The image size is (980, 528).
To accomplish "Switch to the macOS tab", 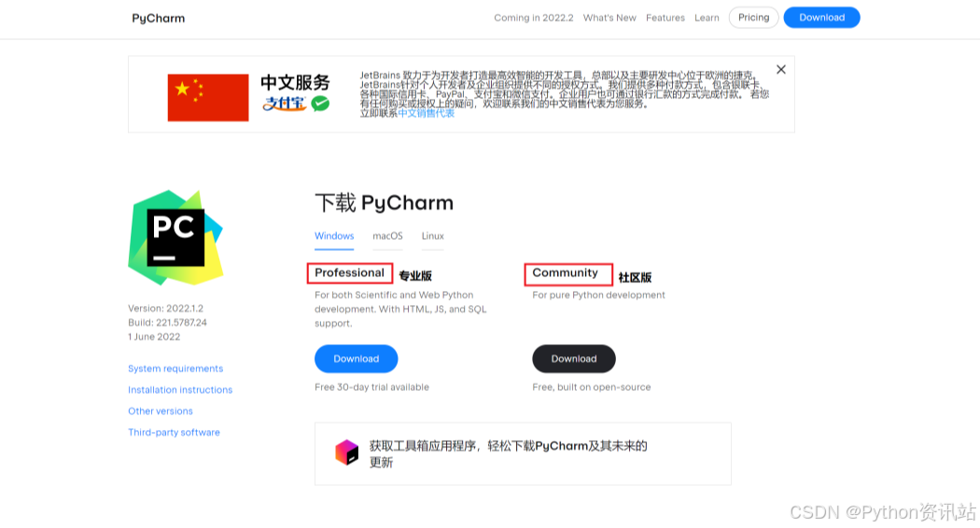I will (x=387, y=236).
